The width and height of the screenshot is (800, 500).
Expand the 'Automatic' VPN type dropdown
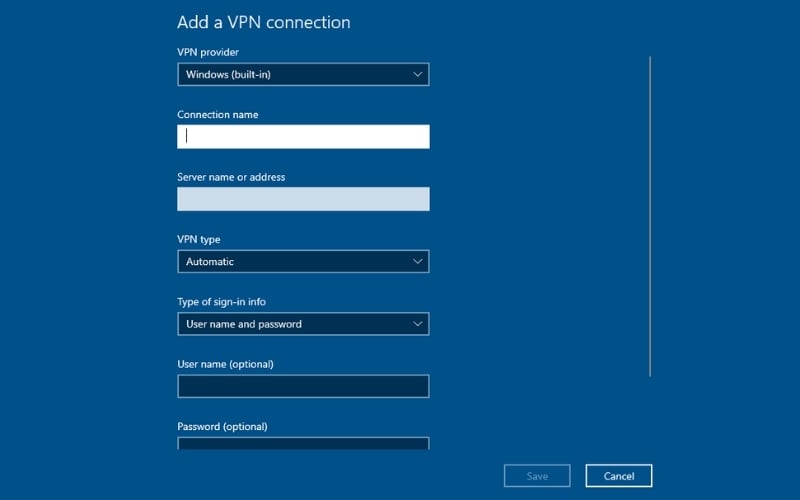pyautogui.click(x=302, y=262)
